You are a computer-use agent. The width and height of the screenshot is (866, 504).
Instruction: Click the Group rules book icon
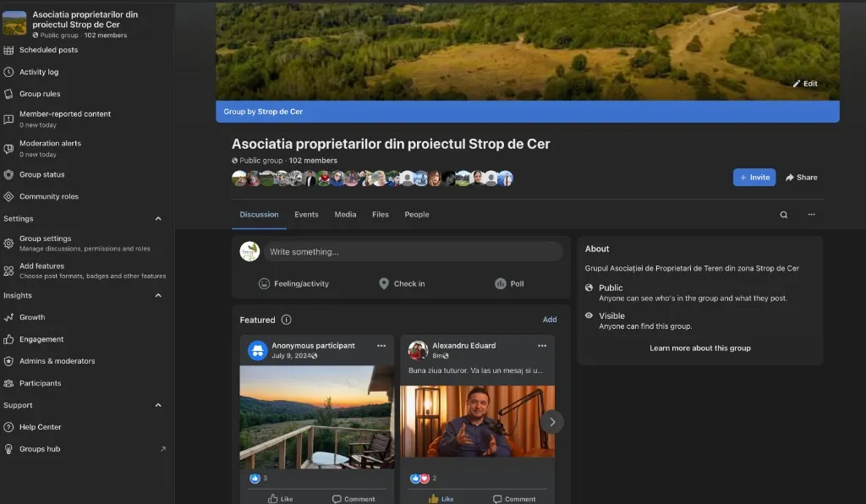(8, 94)
